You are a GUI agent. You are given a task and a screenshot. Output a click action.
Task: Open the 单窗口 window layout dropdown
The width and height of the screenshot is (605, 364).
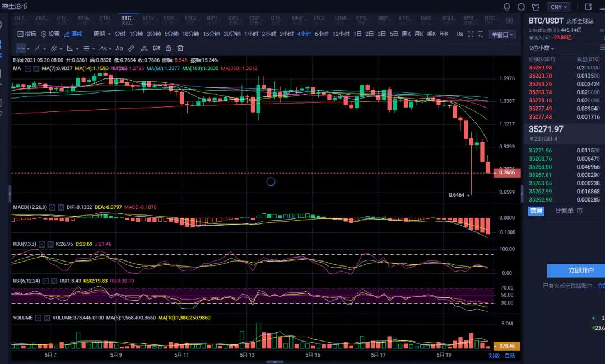point(502,35)
